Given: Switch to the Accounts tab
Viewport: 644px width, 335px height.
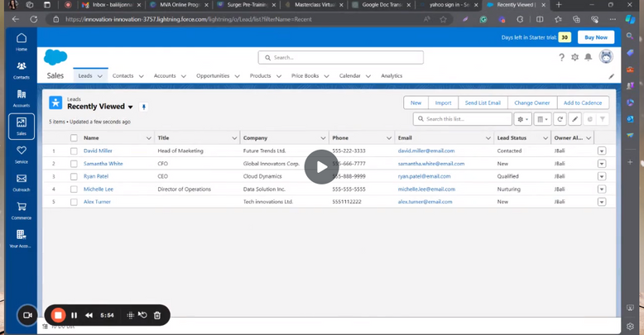Looking at the screenshot, I should pos(165,76).
